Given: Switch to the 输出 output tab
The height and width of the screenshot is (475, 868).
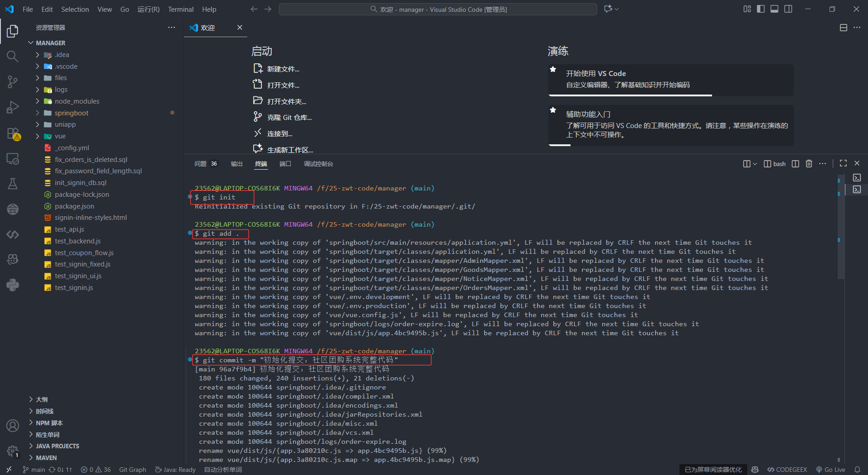Looking at the screenshot, I should point(237,164).
